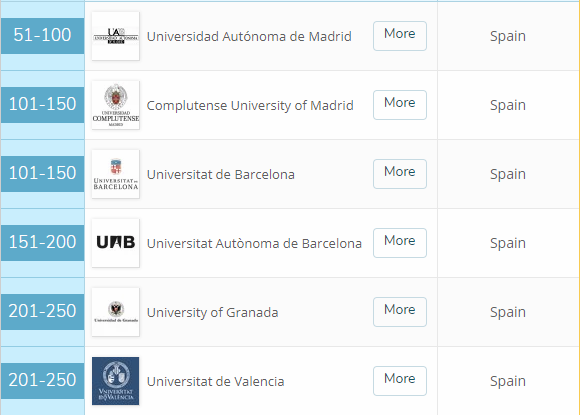Select the 51-100 rank badge
This screenshot has width=580, height=415.
(x=43, y=36)
